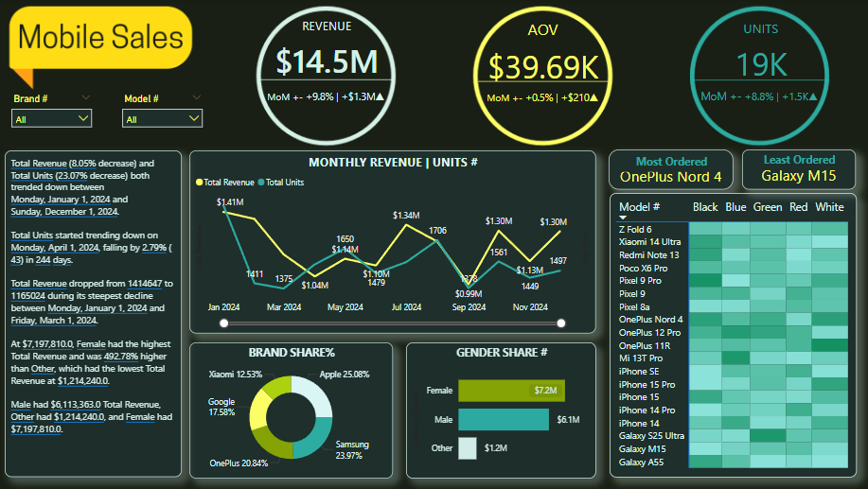Select the White column header
The height and width of the screenshot is (489, 868).
pos(829,207)
